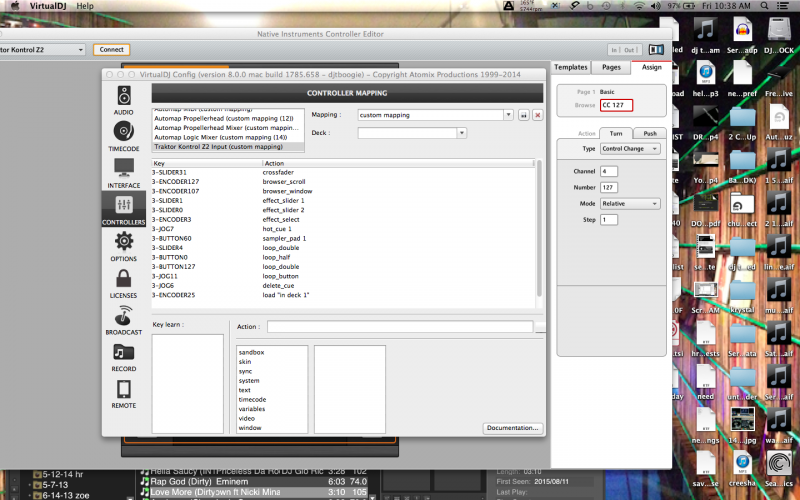Open the OPTIONS gear section

coord(123,246)
